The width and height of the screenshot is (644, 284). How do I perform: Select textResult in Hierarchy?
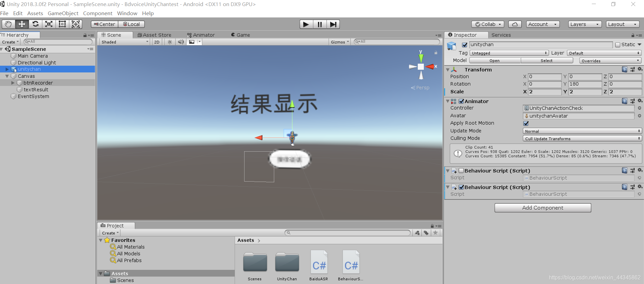tap(36, 90)
